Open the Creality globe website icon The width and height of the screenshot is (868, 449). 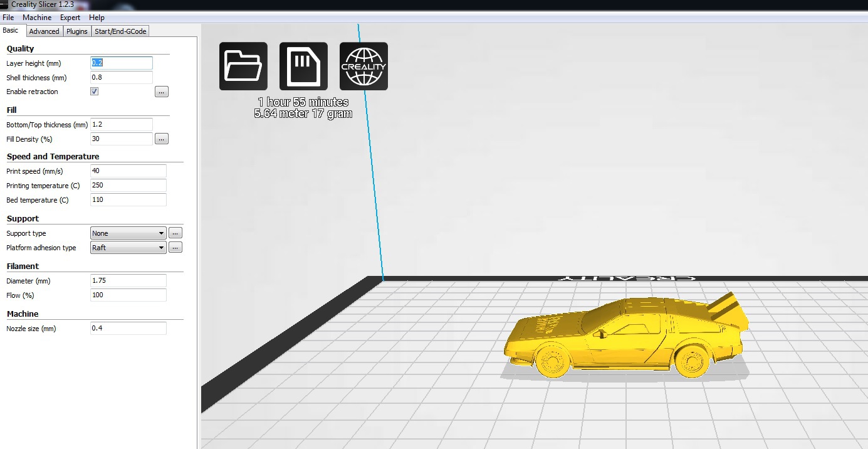point(363,66)
